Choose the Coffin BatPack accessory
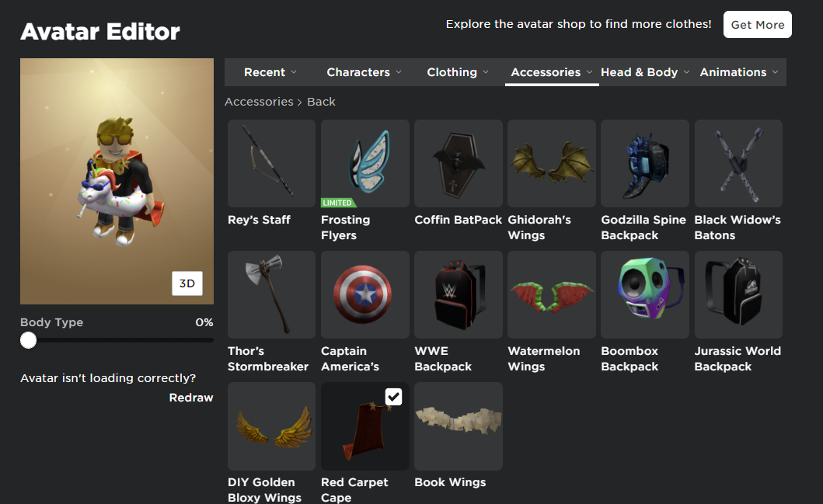This screenshot has width=823, height=504. pyautogui.click(x=459, y=163)
